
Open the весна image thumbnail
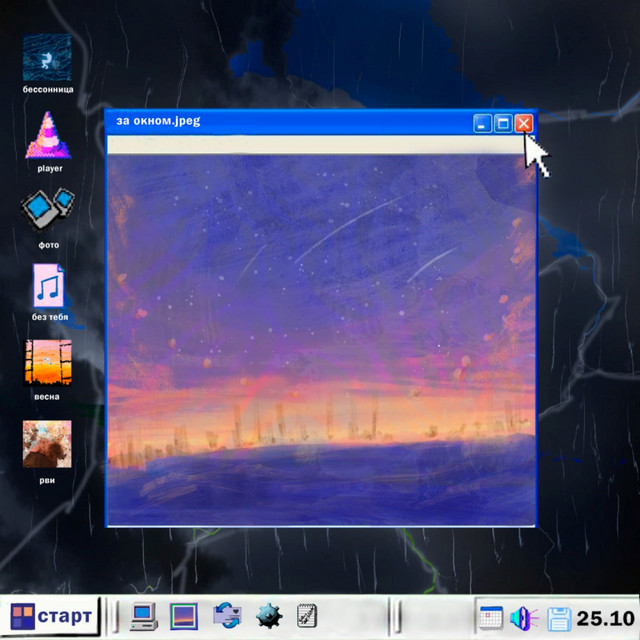click(x=47, y=363)
